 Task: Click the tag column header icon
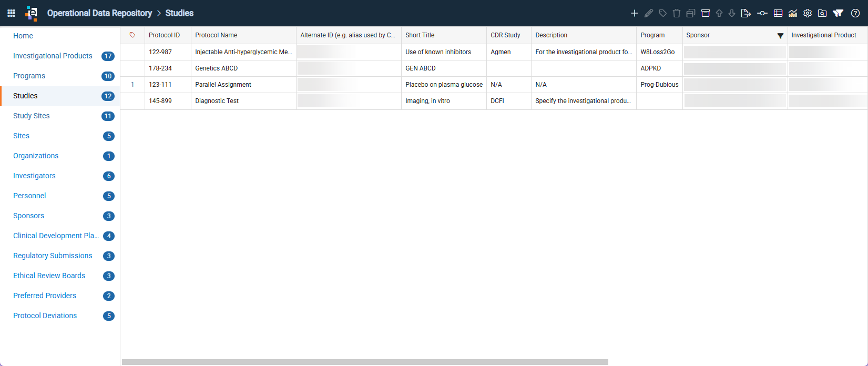click(132, 35)
